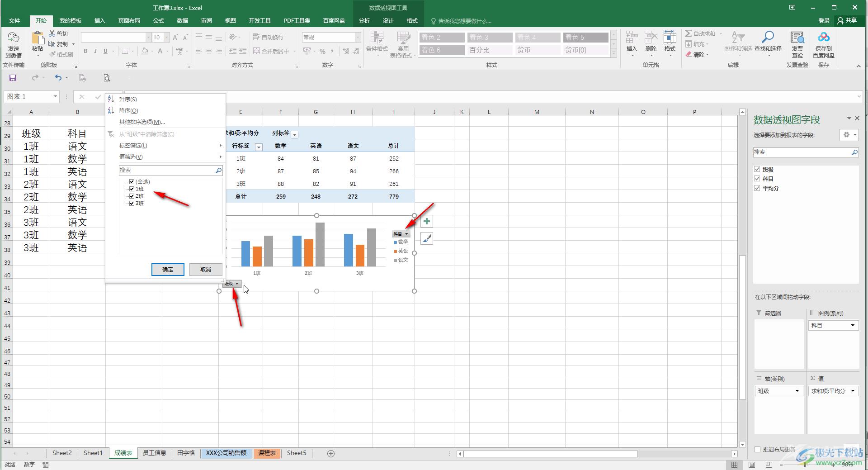Toggle the 班级 field checkbox
868x470 pixels.
click(757, 169)
